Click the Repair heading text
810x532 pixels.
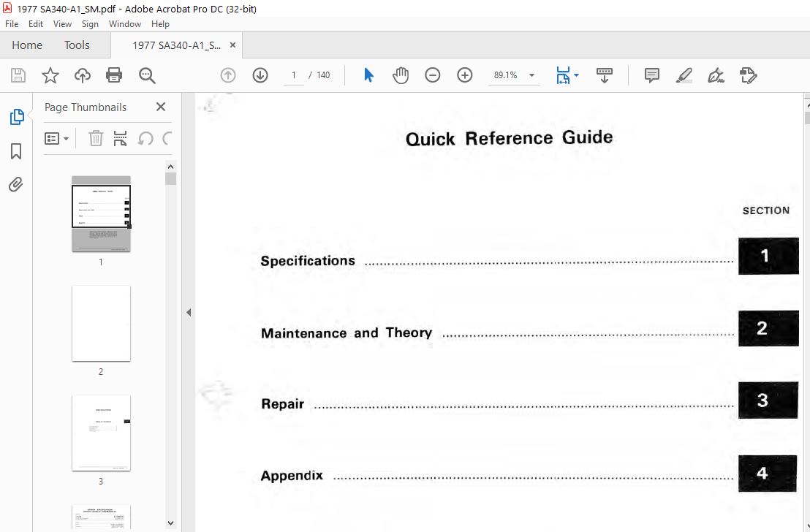pyautogui.click(x=282, y=403)
